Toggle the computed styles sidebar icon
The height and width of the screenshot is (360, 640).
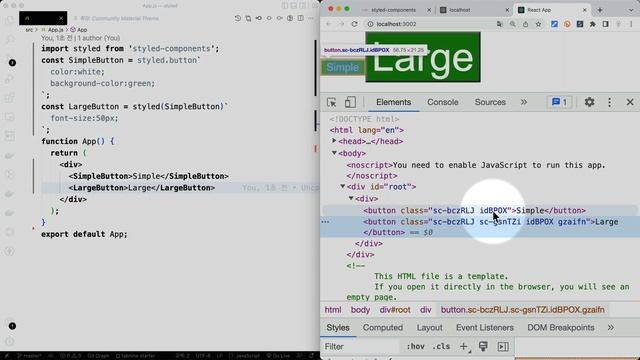[503, 347]
